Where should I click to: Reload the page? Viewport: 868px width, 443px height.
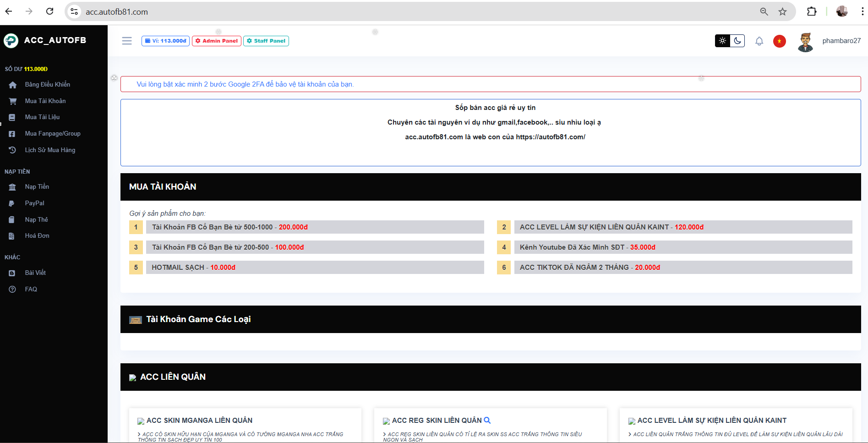click(x=50, y=11)
